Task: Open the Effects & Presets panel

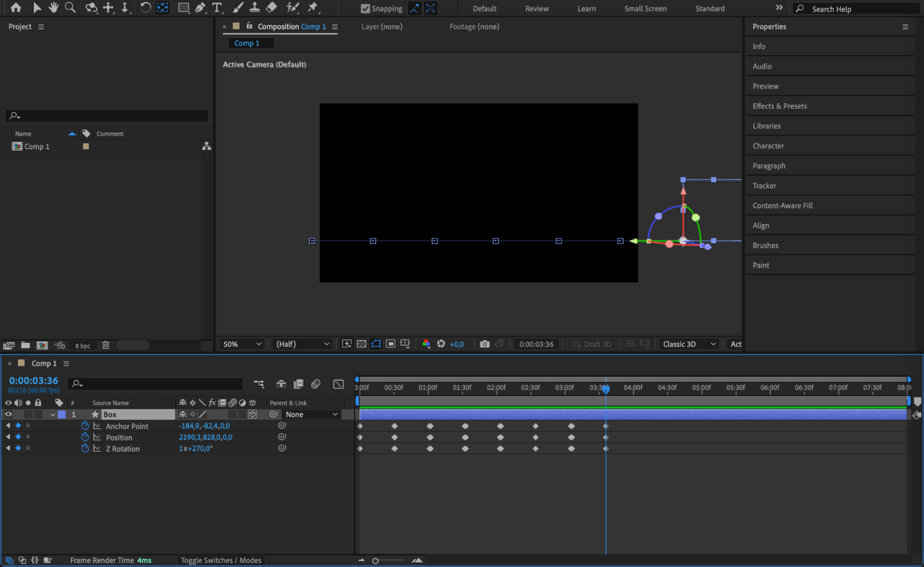Action: (779, 106)
